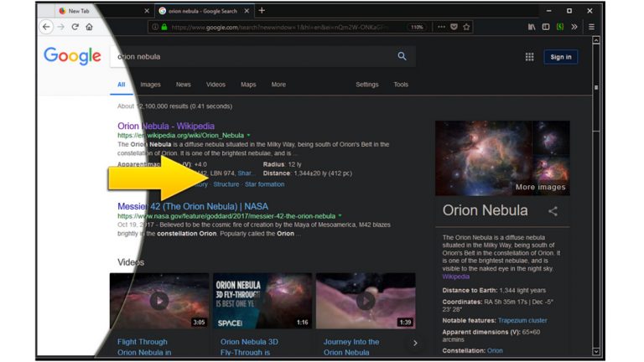Image resolution: width=644 pixels, height=362 pixels.
Task: Show next videos with carousel arrow
Action: [x=415, y=343]
